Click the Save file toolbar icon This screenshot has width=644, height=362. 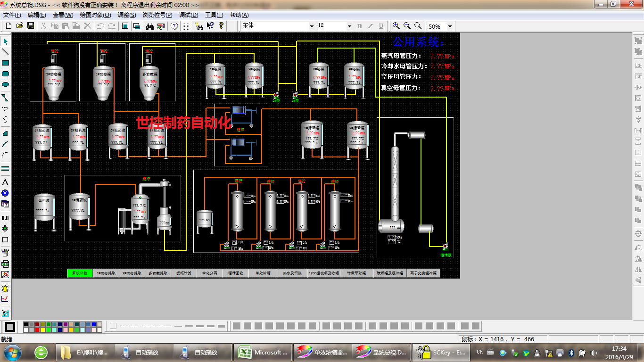point(30,26)
